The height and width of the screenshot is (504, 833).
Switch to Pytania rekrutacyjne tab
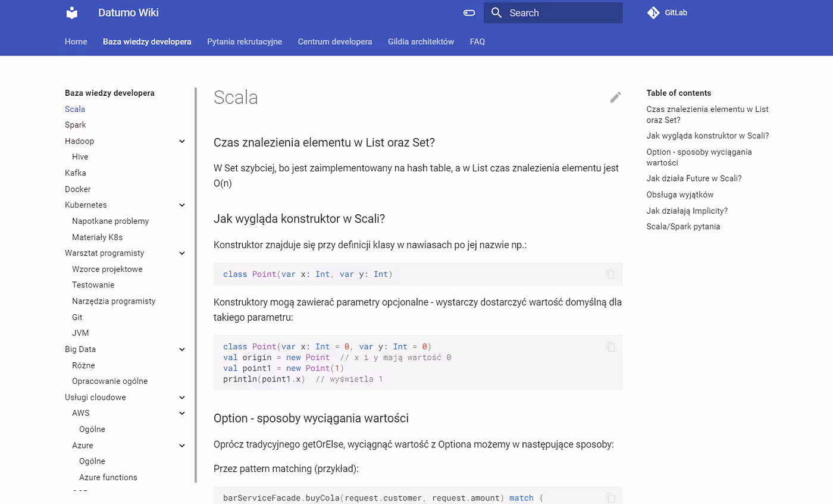pos(245,42)
